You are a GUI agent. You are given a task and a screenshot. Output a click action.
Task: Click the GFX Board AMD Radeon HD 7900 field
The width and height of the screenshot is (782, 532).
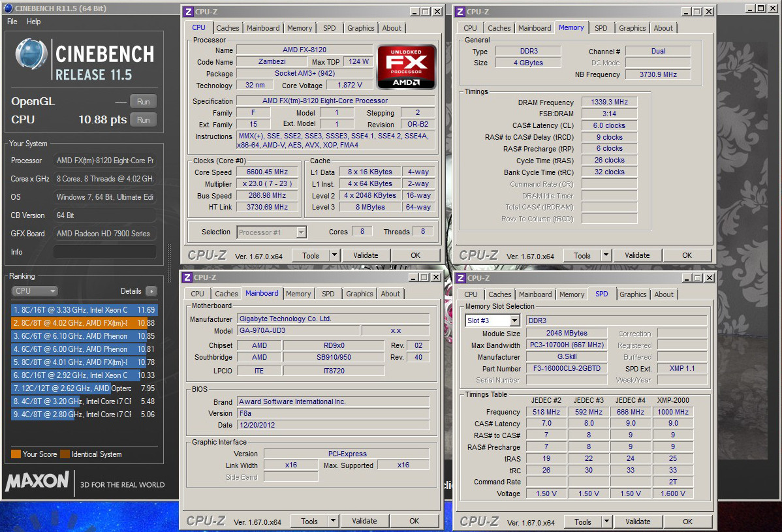click(104, 233)
